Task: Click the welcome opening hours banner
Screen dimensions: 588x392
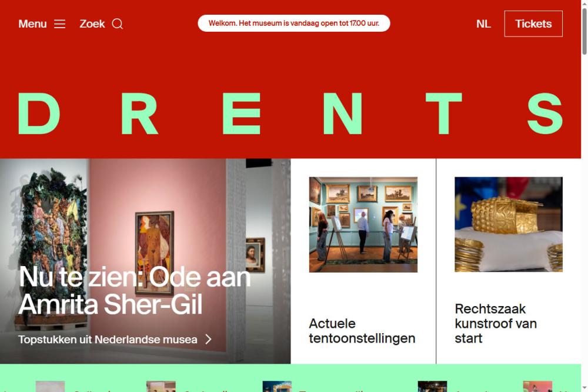Action: [294, 24]
